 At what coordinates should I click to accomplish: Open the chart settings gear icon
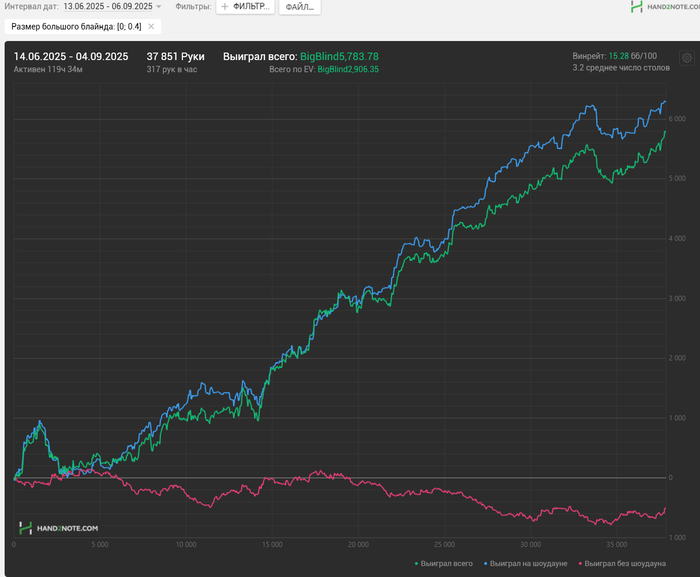686,59
